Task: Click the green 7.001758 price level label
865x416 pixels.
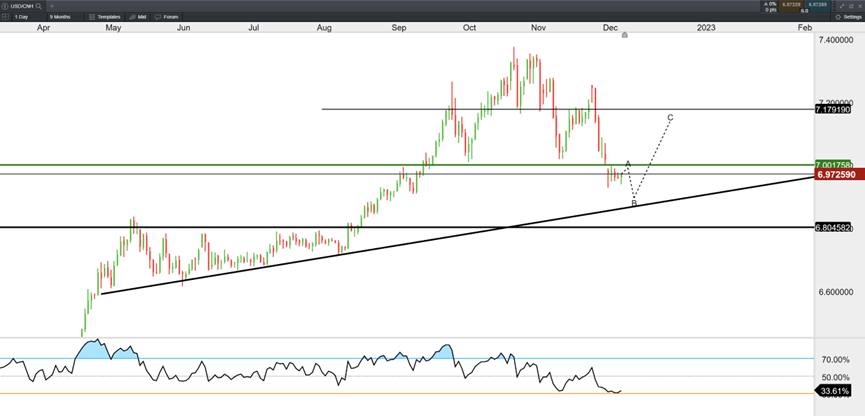Action: click(832, 165)
